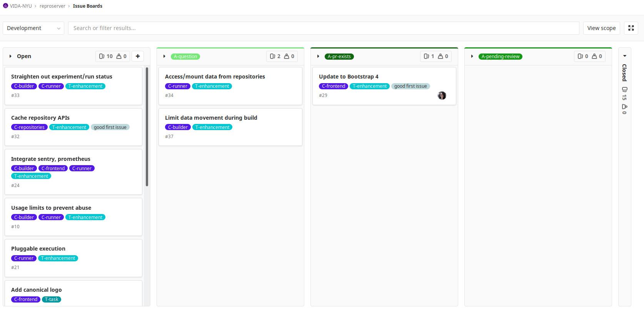Click the plus icon in Open list
Viewport: 644px width, 311px height.
click(x=138, y=56)
